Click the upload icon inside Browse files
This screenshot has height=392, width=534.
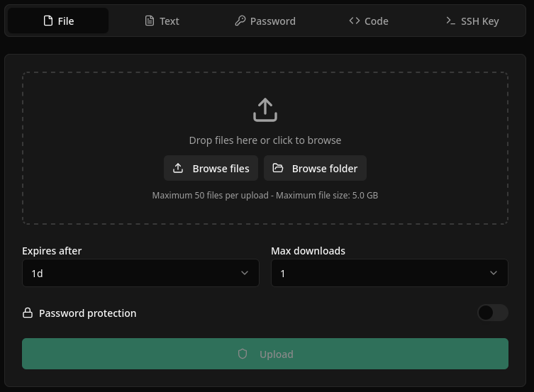178,168
